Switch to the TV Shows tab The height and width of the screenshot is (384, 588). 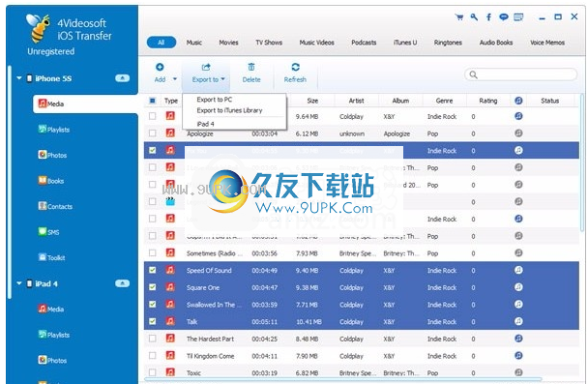click(269, 43)
